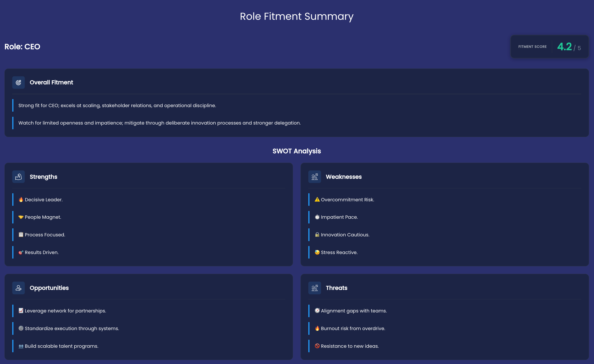Click the stopwatch icon next to Impatient Pace
The height and width of the screenshot is (364, 594).
pos(317,217)
